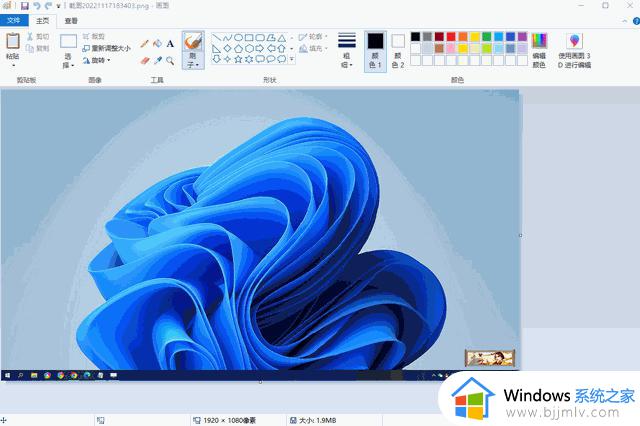Select the Pencil tool
640x426 pixels.
[x=144, y=44]
